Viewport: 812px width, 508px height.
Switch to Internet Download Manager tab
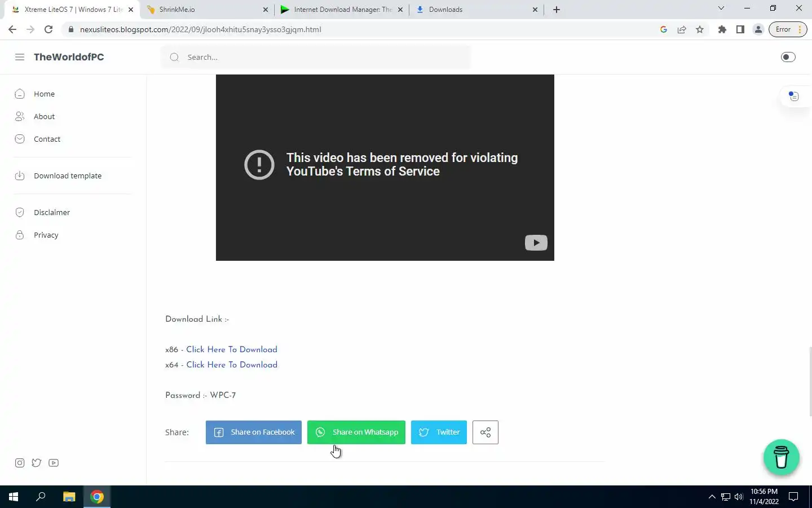pos(343,10)
